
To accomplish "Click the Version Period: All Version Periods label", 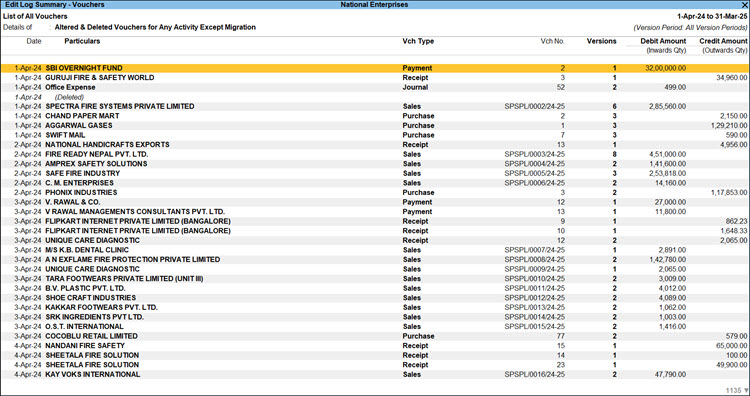I will [690, 28].
